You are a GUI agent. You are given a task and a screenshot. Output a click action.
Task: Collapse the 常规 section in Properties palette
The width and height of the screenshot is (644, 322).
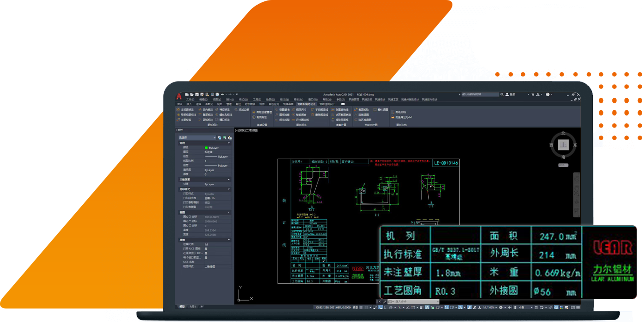pyautogui.click(x=229, y=143)
